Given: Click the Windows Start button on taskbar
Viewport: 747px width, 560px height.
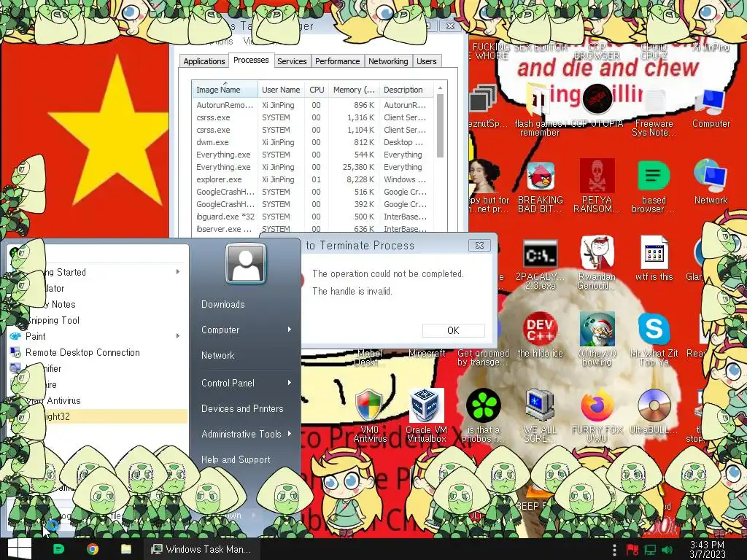Looking at the screenshot, I should point(20,549).
